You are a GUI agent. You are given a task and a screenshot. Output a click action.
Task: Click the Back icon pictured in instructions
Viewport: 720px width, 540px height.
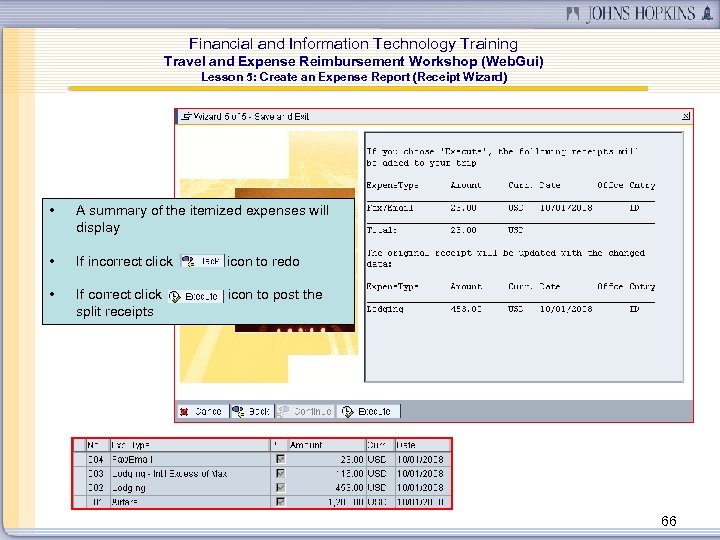click(202, 261)
